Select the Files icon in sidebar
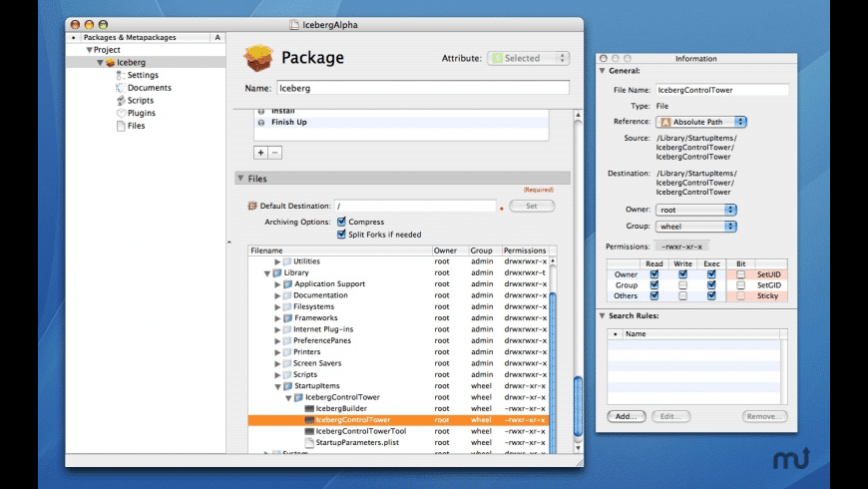This screenshot has height=489, width=868. 120,127
